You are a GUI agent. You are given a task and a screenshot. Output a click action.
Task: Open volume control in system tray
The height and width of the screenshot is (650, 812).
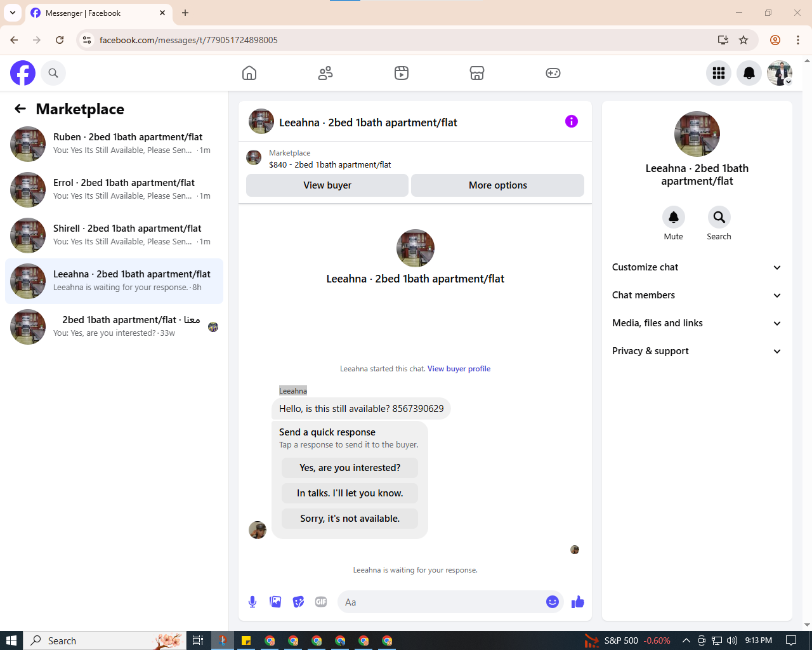732,640
